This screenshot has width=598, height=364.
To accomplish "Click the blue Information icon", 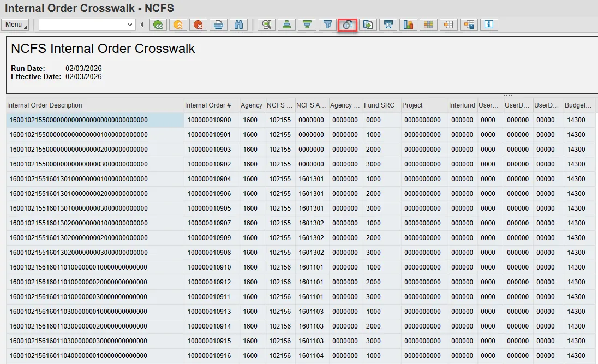I will pos(488,25).
